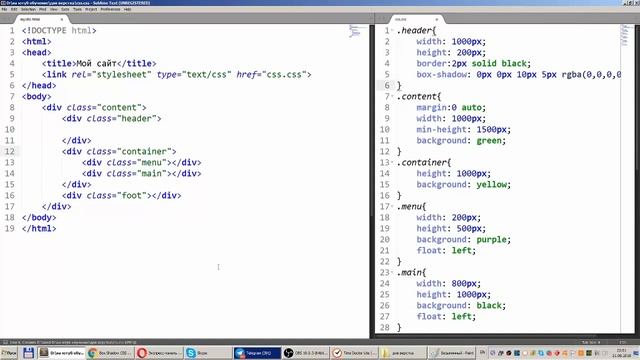640x360 pixels.
Task: Toggle the status bar panel switcher icon
Action: 5,342
